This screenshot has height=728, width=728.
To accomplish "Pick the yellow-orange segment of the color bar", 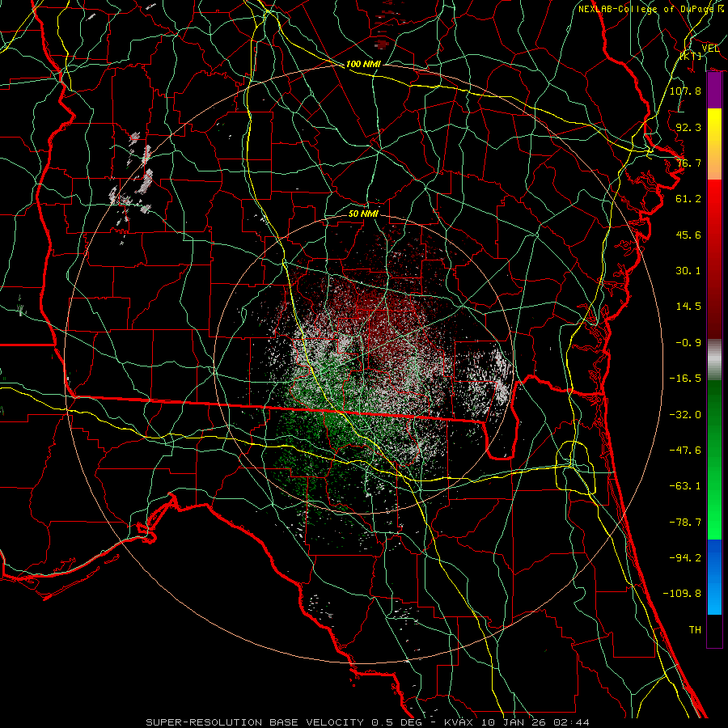I will pos(714,144).
